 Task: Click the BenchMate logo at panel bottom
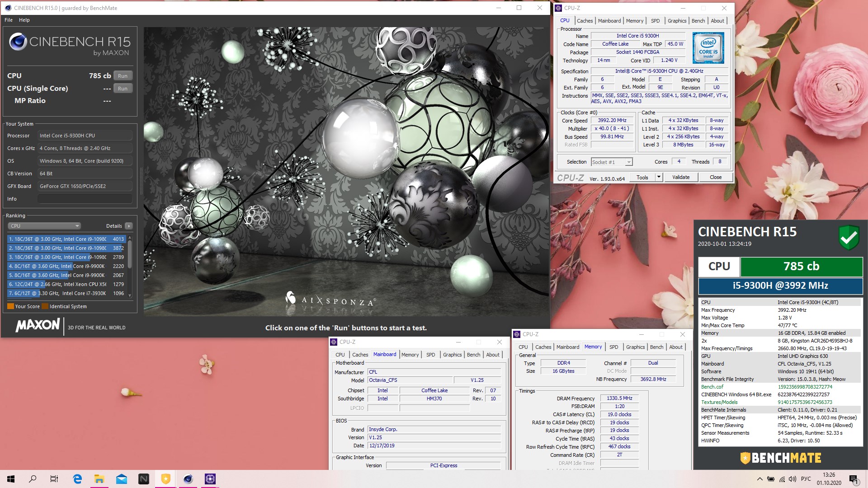tap(780, 458)
